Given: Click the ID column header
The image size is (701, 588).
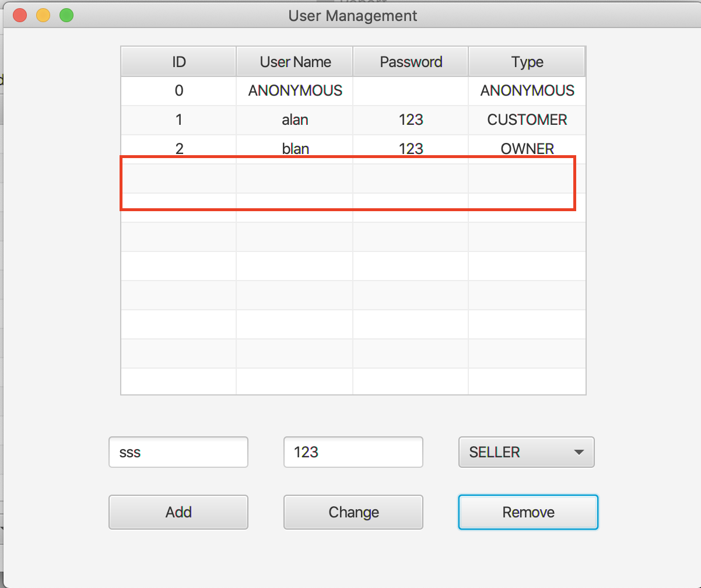Looking at the screenshot, I should (x=178, y=61).
